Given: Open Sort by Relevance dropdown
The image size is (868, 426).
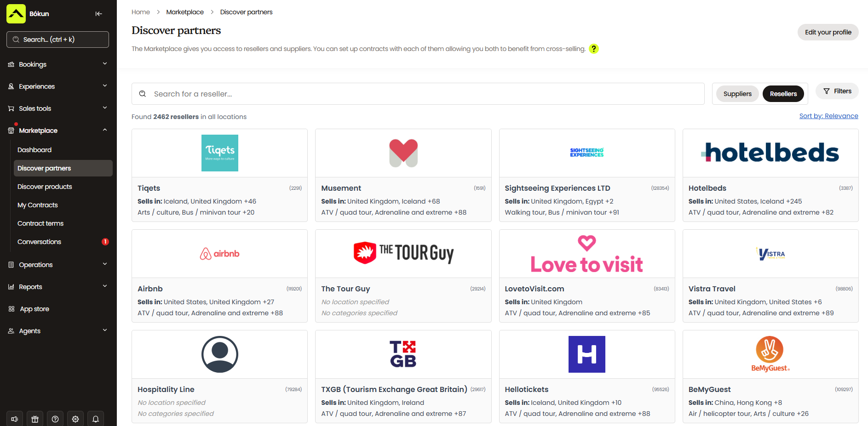Looking at the screenshot, I should [828, 116].
